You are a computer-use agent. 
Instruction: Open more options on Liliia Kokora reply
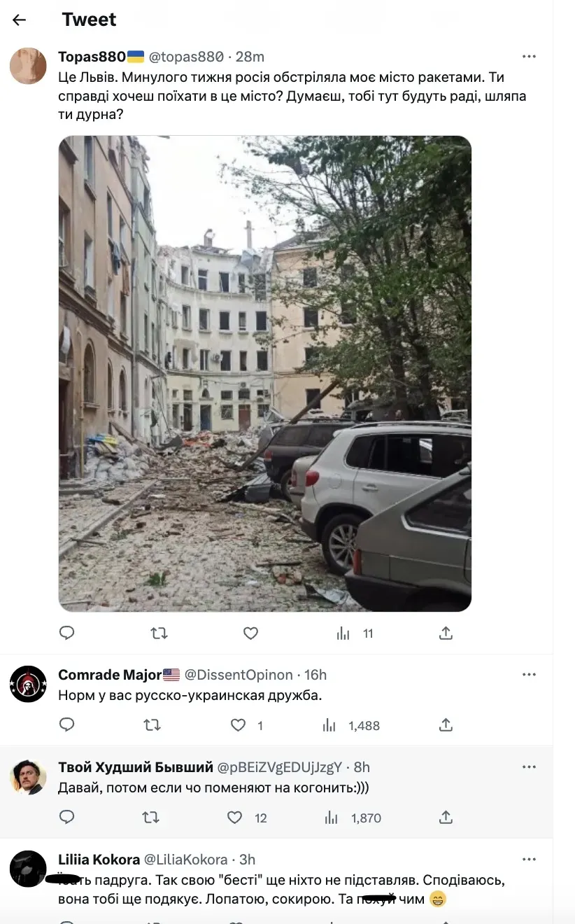[x=530, y=860]
